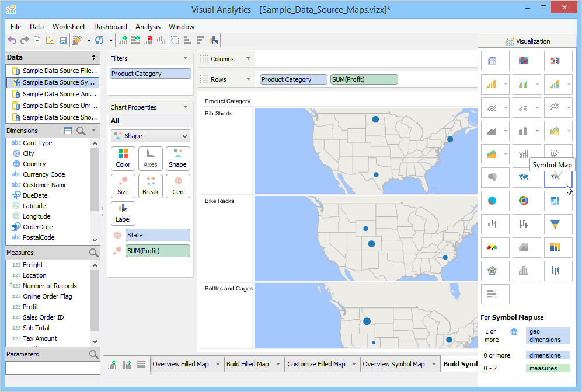
Task: Click the Undo arrow in toolbar
Action: coord(12,40)
